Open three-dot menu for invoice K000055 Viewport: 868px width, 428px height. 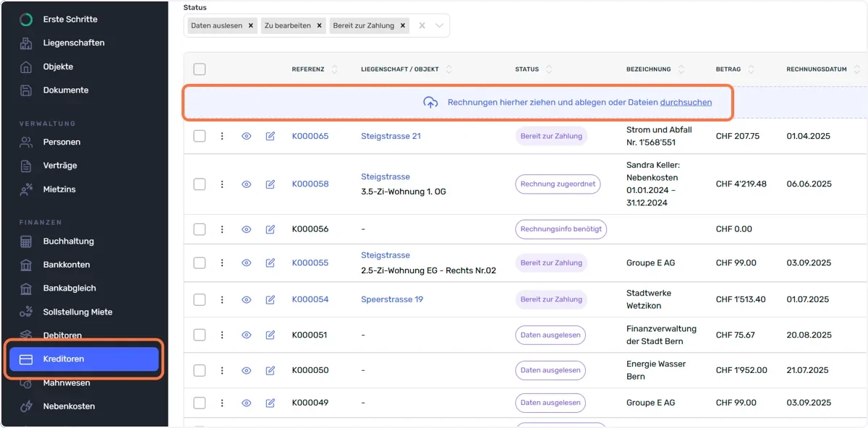point(222,263)
